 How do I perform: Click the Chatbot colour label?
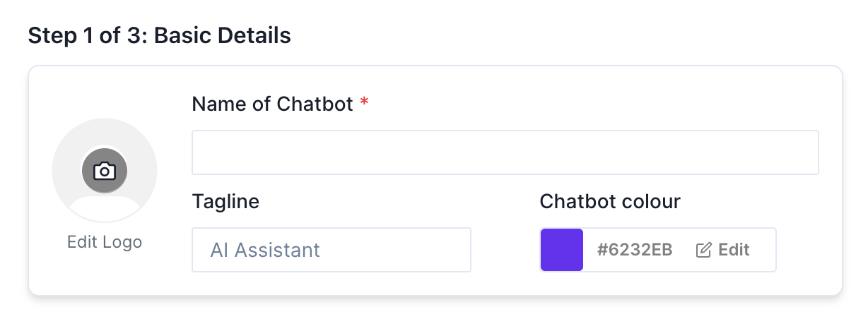[610, 202]
